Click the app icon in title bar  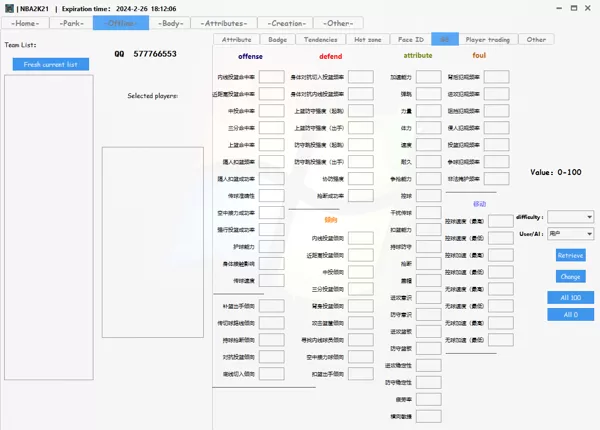(x=9, y=8)
